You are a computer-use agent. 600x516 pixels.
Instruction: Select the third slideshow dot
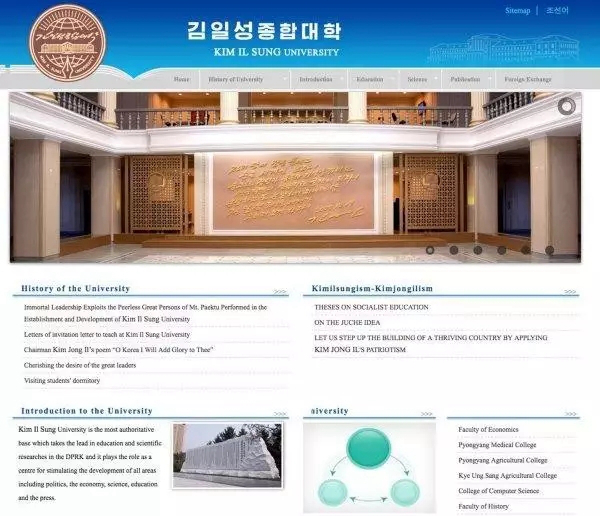[478, 250]
